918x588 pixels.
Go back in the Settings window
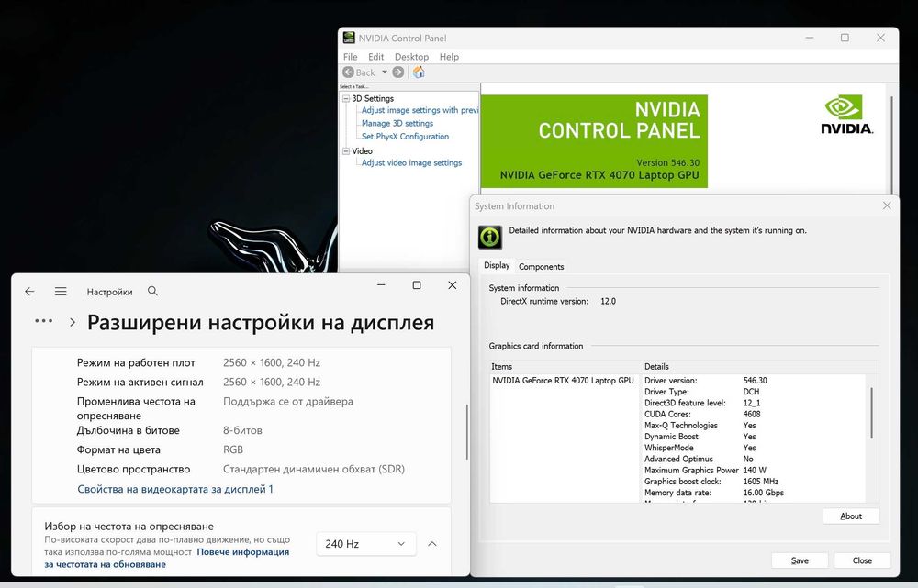pos(30,292)
